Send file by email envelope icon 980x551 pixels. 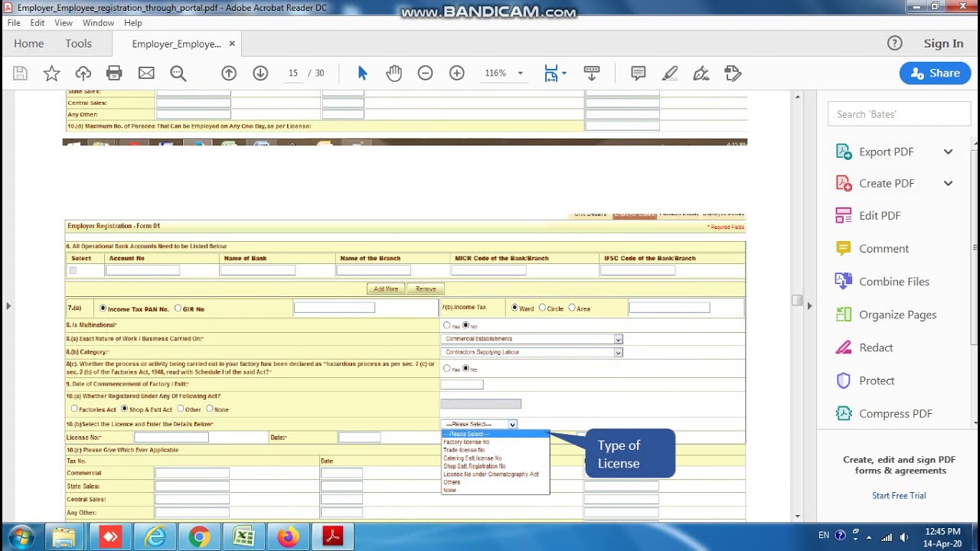(146, 73)
